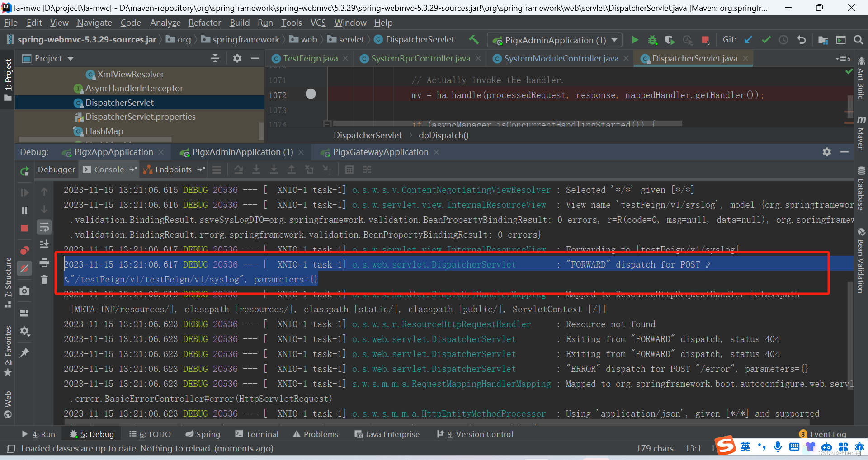868x460 pixels.
Task: Close PigxAdminApplication (1) debug tab
Action: pos(301,152)
